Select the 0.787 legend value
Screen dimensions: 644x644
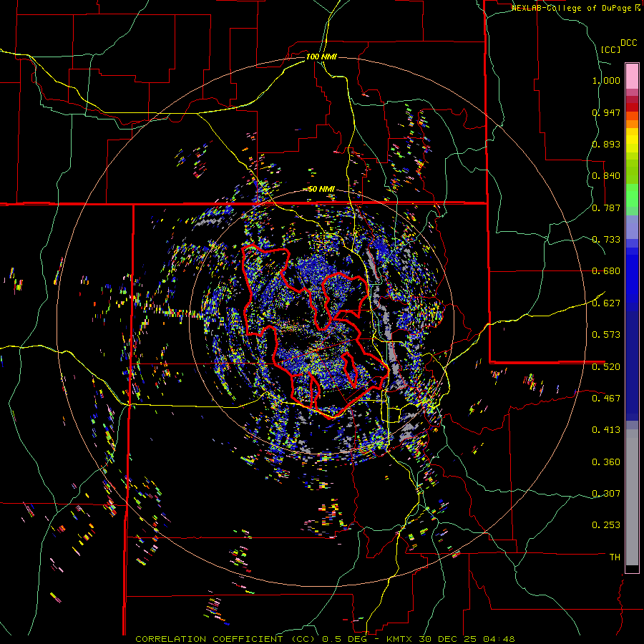606,208
